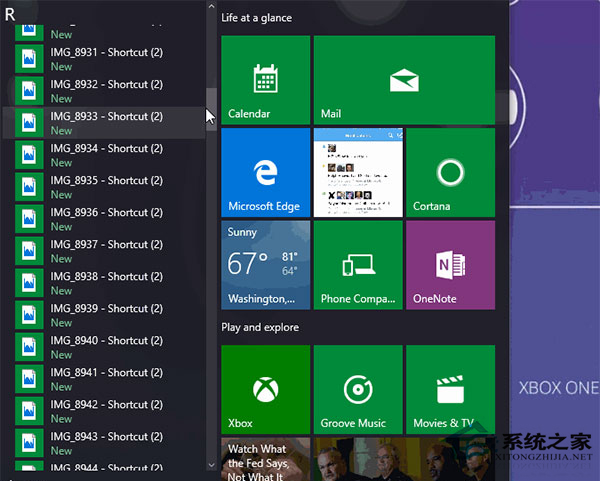
Task: Launch the OneNote tile
Action: (x=451, y=265)
